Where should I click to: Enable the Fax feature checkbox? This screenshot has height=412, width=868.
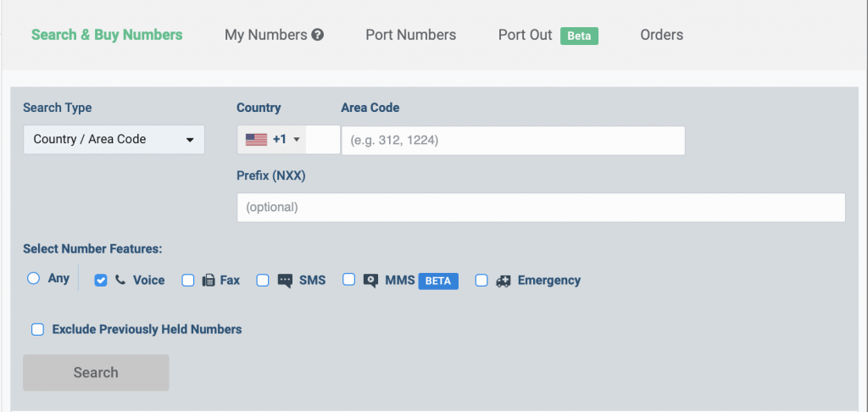188,281
